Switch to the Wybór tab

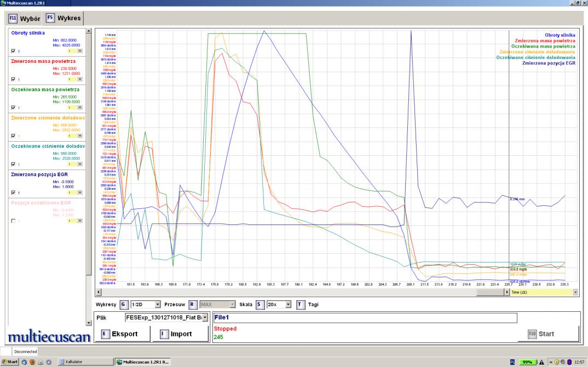[x=24, y=19]
